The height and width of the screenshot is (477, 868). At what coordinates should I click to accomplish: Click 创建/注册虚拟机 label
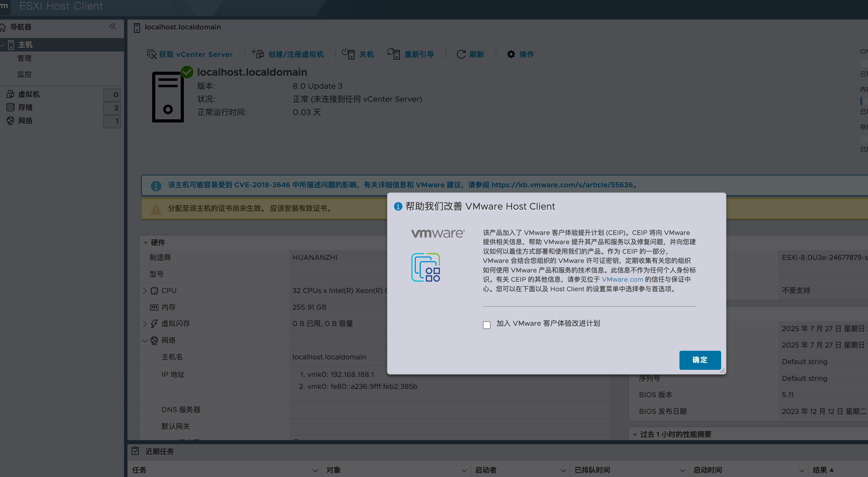click(x=296, y=54)
